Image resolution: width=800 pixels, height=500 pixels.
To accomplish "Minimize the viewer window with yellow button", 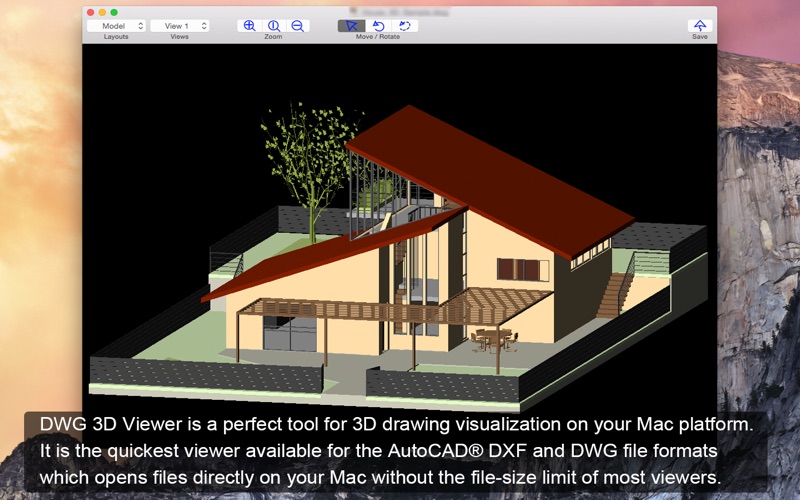I will point(103,12).
